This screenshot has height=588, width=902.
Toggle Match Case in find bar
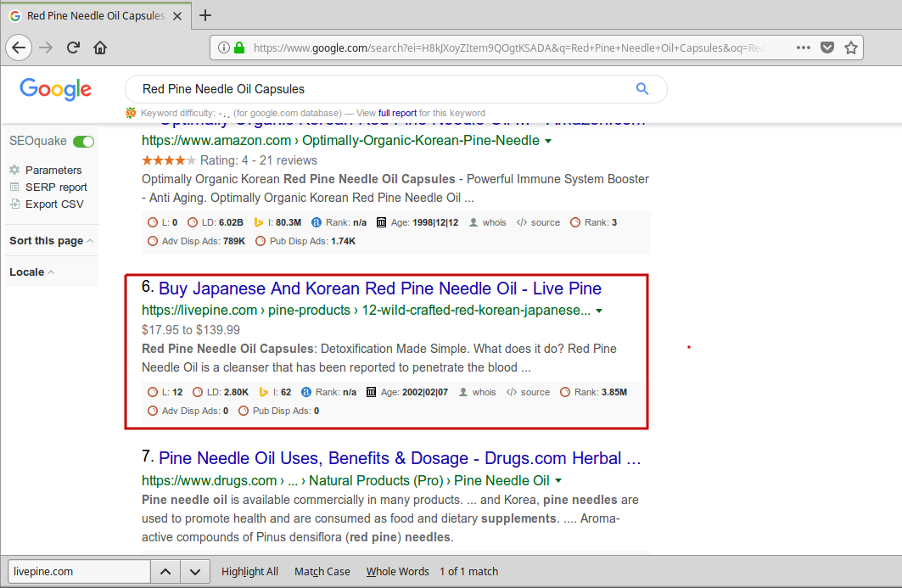(322, 572)
